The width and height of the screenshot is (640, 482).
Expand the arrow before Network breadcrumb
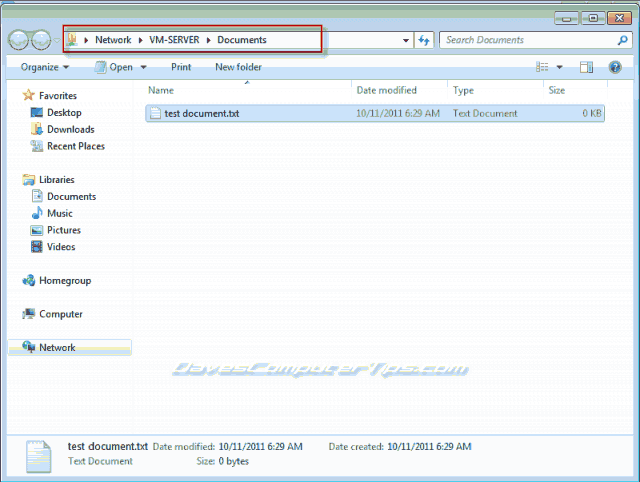pyautogui.click(x=86, y=40)
